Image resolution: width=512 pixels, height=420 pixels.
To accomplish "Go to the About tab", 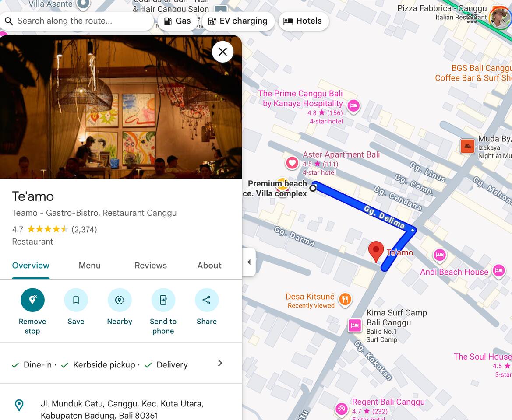I will [x=209, y=266].
